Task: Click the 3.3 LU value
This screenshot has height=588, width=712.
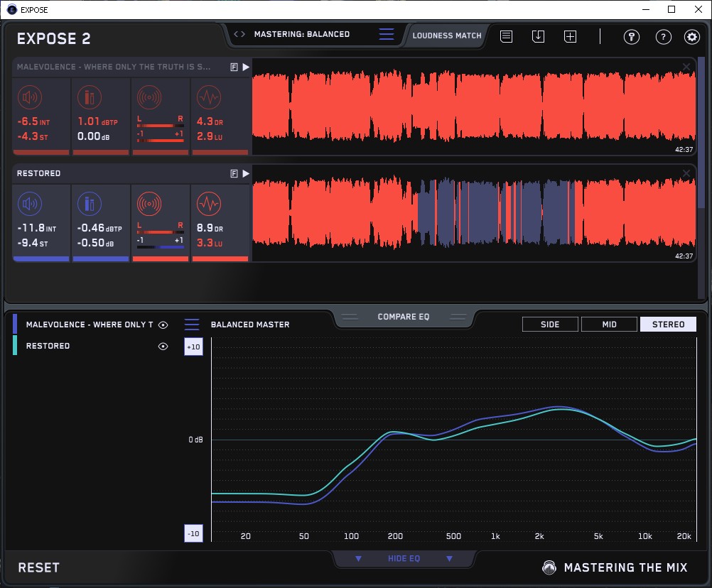Action: (210, 243)
